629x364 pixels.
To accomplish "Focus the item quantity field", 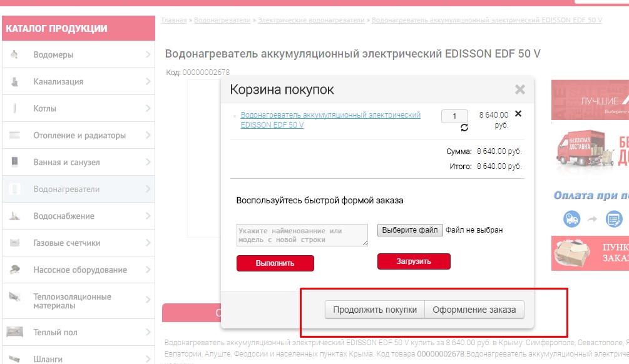I will coord(454,116).
